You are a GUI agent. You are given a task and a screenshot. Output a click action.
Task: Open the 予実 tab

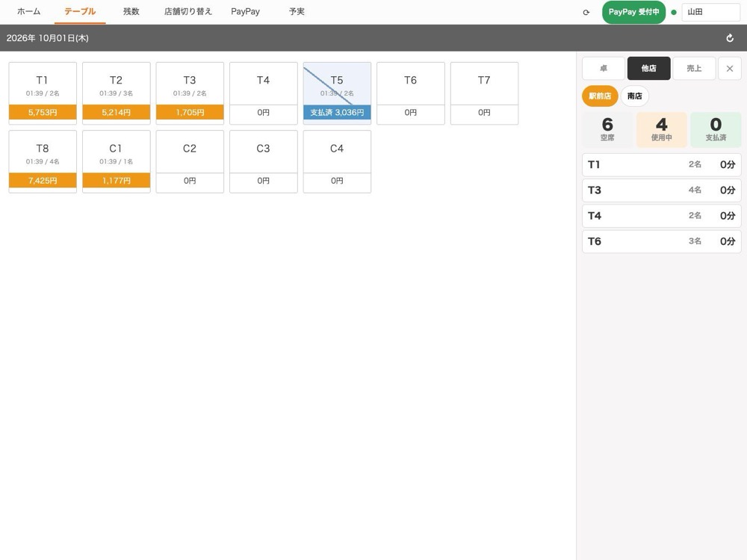click(297, 11)
